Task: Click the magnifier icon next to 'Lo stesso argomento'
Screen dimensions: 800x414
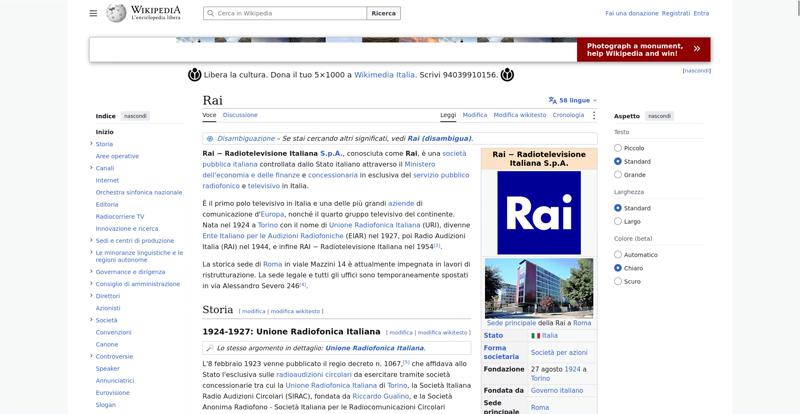Action: 209,348
